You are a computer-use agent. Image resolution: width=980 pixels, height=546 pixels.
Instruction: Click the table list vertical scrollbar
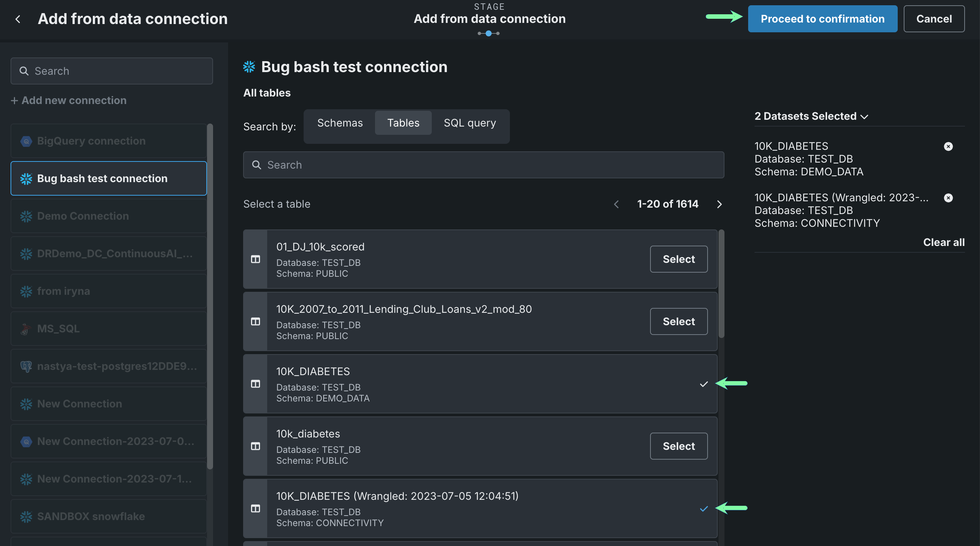click(x=721, y=283)
